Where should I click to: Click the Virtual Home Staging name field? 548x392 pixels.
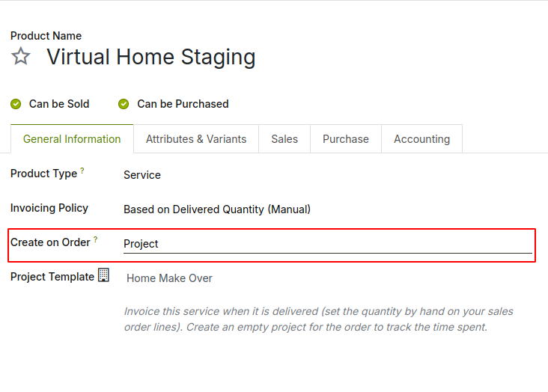(151, 57)
